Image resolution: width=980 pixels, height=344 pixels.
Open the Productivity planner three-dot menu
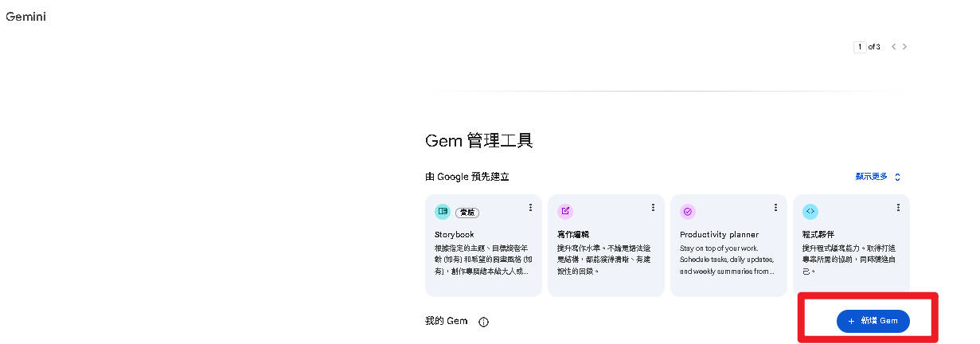pyautogui.click(x=775, y=207)
